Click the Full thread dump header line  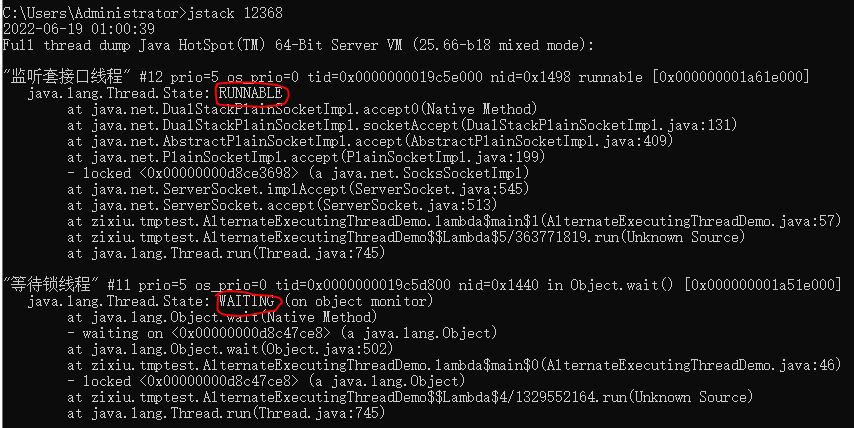point(298,45)
